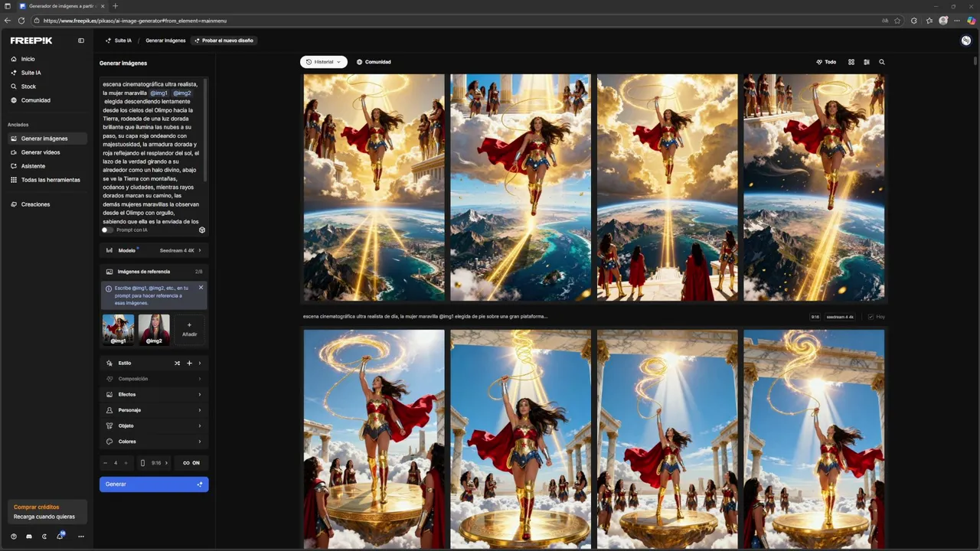Open notifications bell icon
Viewport: 980px width, 551px height.
60,536
